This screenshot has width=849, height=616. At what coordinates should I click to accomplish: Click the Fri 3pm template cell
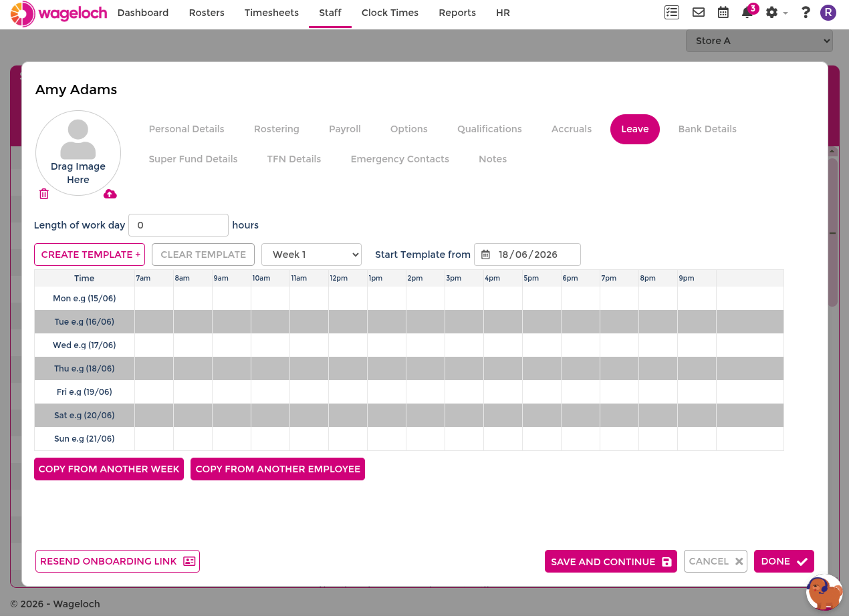[x=465, y=392]
